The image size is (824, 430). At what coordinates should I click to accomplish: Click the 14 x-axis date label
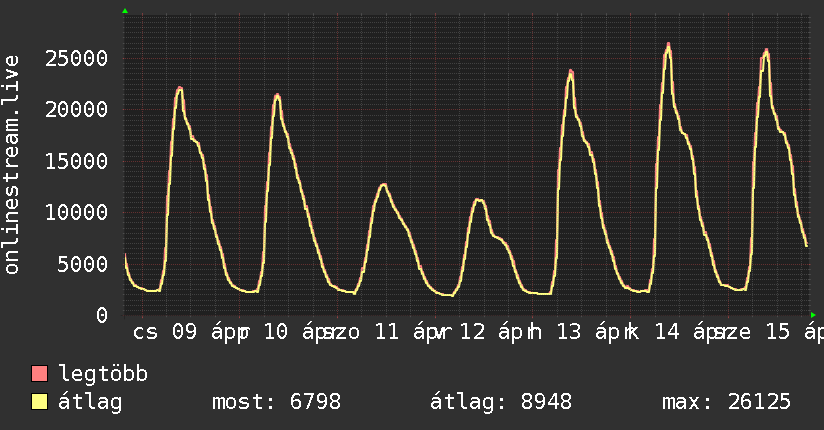[x=667, y=332]
